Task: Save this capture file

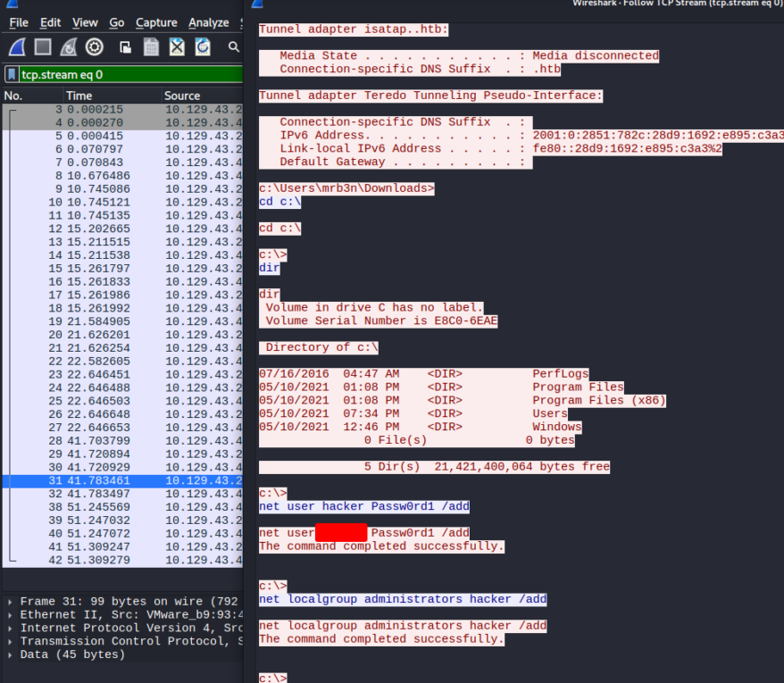Action: click(x=151, y=46)
